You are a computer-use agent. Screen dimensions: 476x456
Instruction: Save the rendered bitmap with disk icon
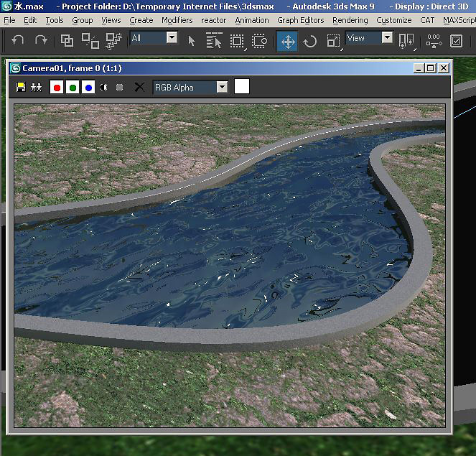[21, 88]
